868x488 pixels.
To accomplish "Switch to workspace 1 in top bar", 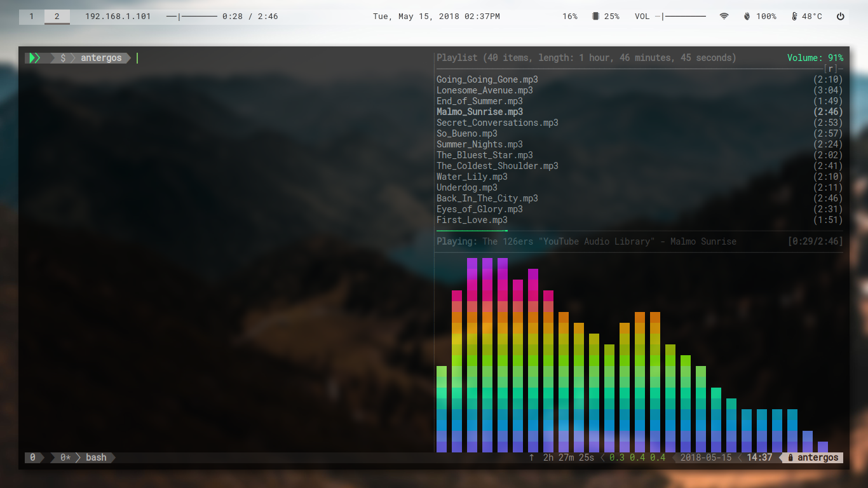I will point(32,17).
